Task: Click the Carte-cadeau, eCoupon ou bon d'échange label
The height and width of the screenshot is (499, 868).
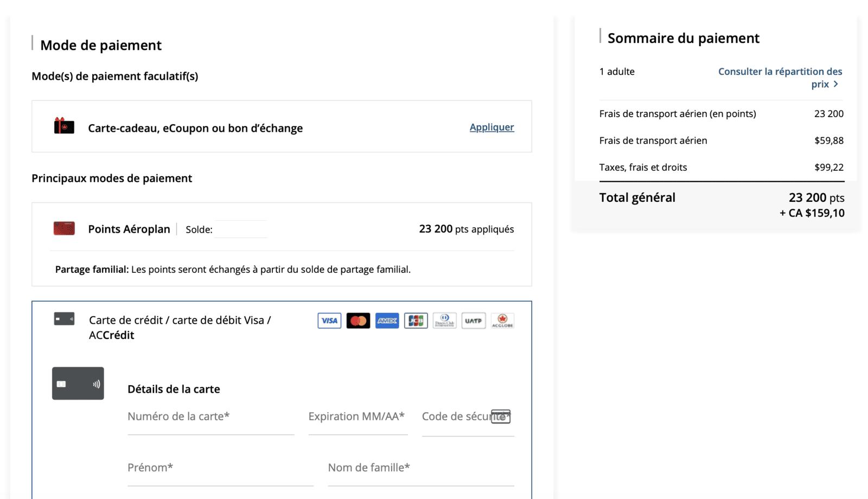Action: pos(195,128)
